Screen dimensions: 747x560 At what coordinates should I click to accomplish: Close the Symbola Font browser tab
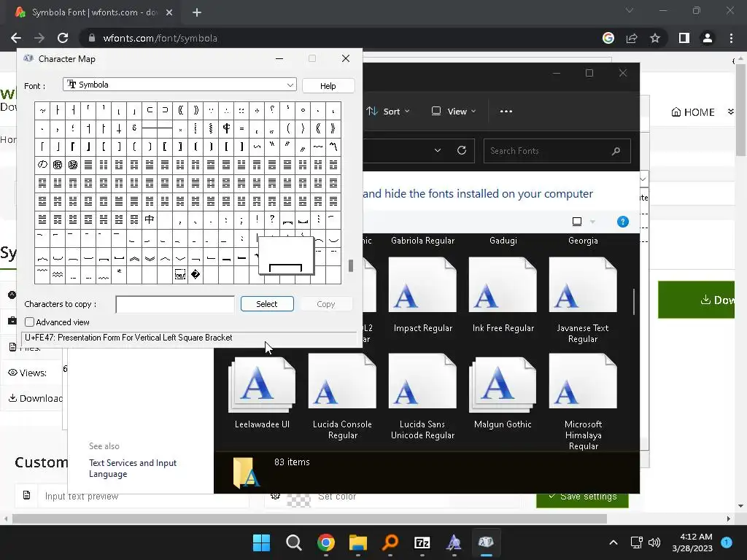point(169,12)
